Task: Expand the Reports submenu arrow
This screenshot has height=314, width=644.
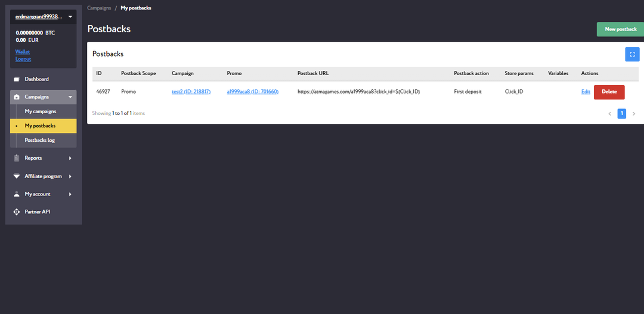Action: (x=70, y=158)
